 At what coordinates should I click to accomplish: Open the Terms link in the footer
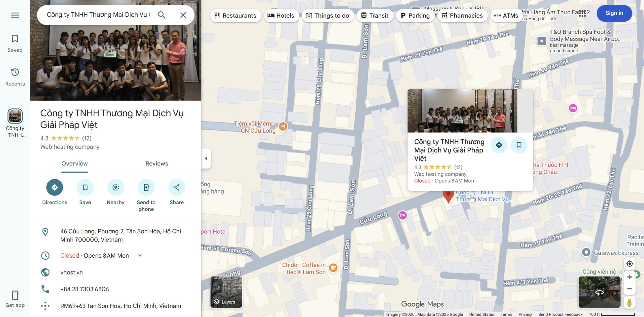[506, 314]
